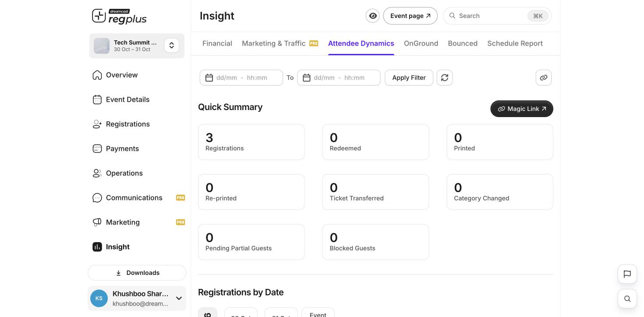Click the refresh filter icon
Viewport: 644px width, 317px height.
[445, 78]
